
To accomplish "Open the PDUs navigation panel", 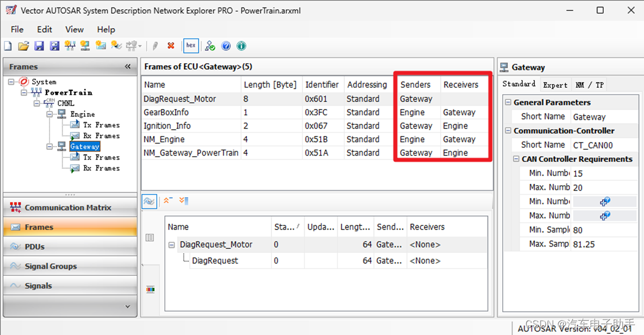I will coord(70,247).
